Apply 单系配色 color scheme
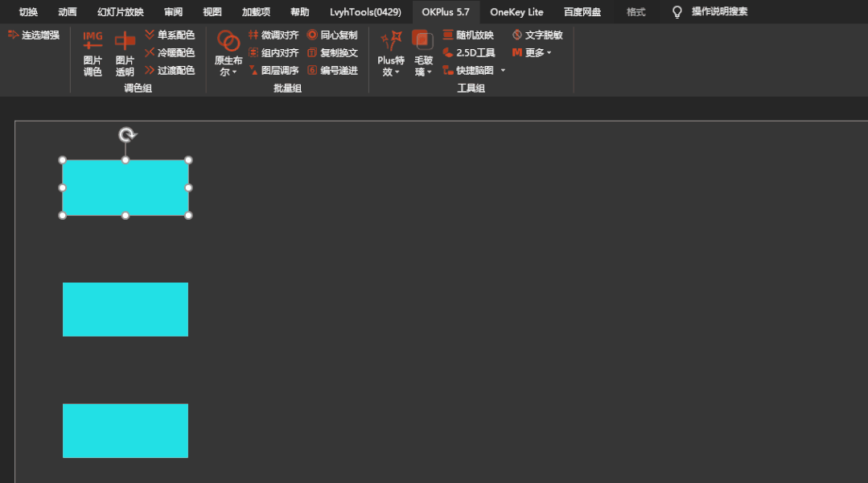The image size is (868, 483). [170, 35]
